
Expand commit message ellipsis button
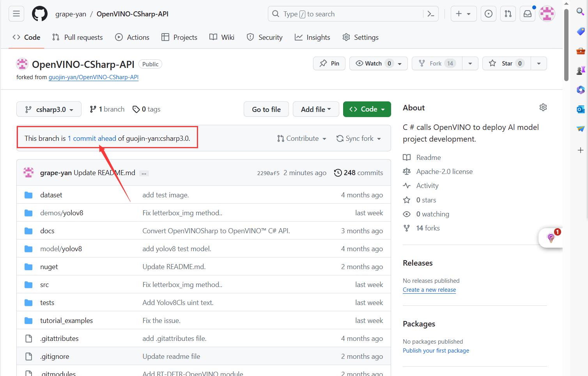pyautogui.click(x=144, y=173)
